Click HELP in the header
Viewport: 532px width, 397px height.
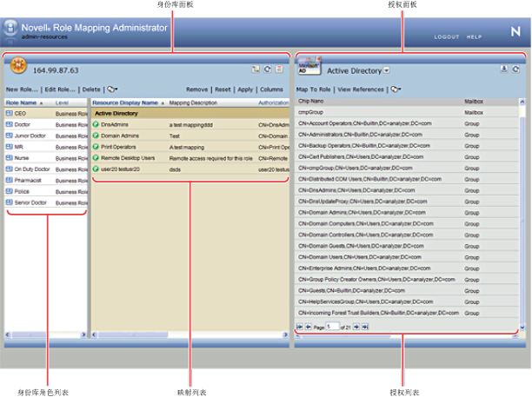tap(474, 37)
